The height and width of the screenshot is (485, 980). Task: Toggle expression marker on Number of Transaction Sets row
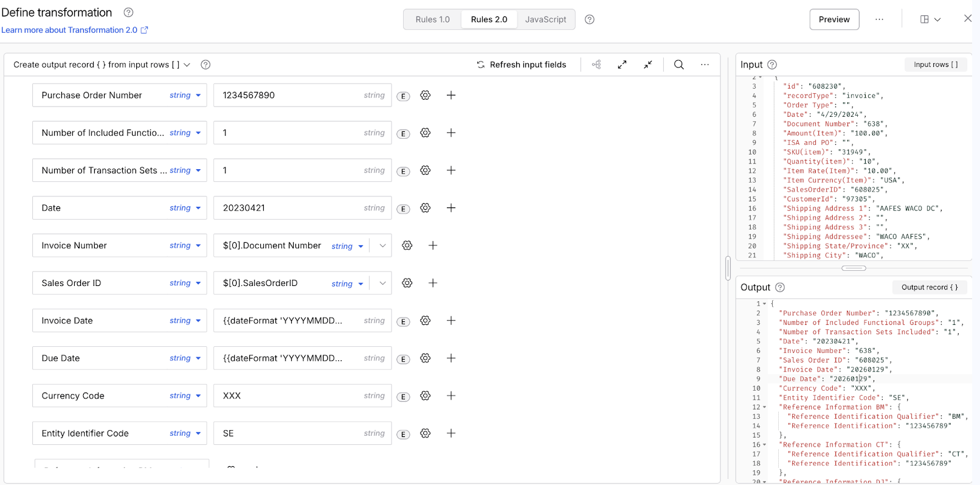click(x=403, y=172)
